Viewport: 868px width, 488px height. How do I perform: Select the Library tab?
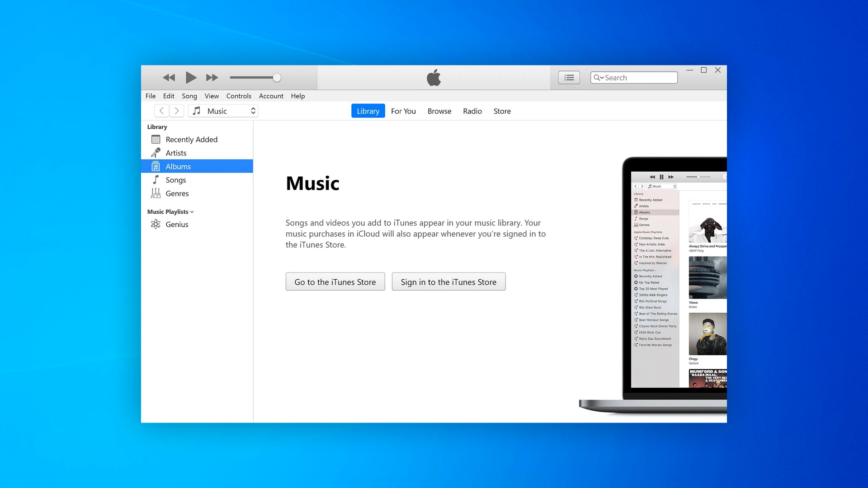coord(368,111)
